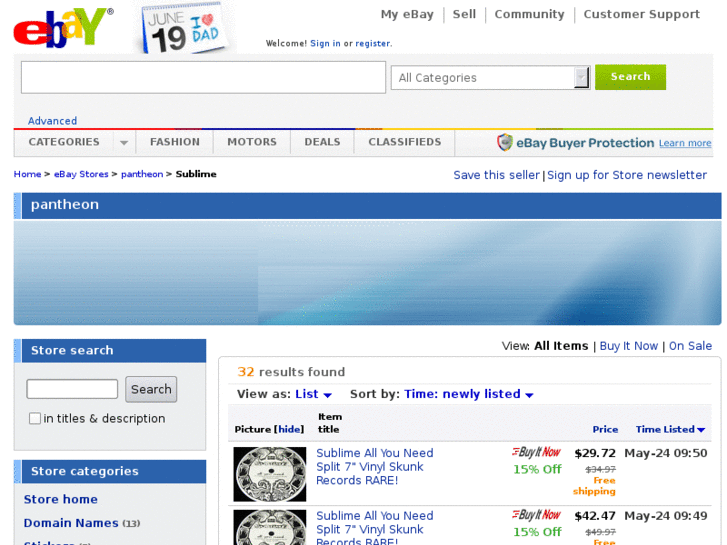Viewport: 727px width, 545px height.
Task: Click the May-24 09:49 time listed
Action: pos(666,516)
